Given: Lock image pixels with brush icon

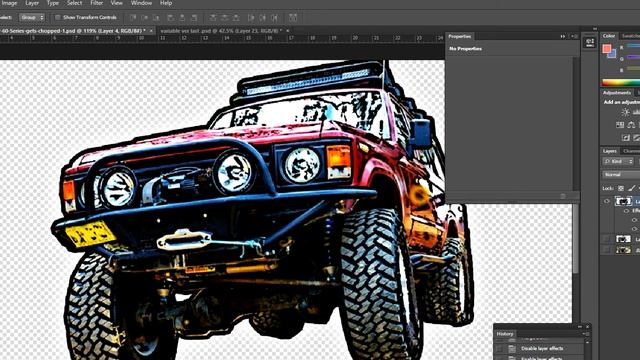Looking at the screenshot, I should pos(632,188).
